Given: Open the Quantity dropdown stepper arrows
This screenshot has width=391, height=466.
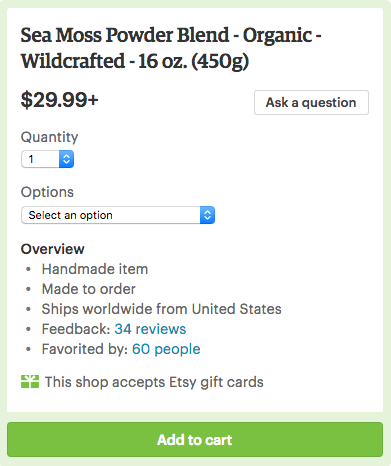Looking at the screenshot, I should pos(66,159).
